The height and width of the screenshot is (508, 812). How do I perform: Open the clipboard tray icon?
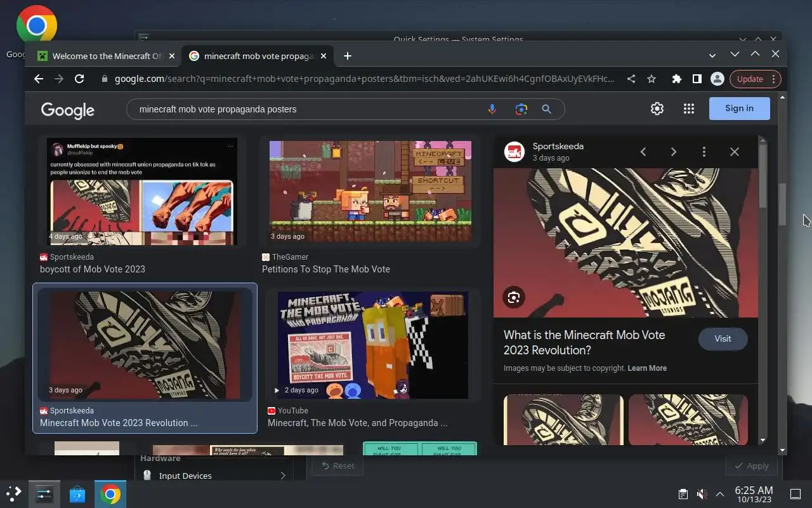[683, 494]
